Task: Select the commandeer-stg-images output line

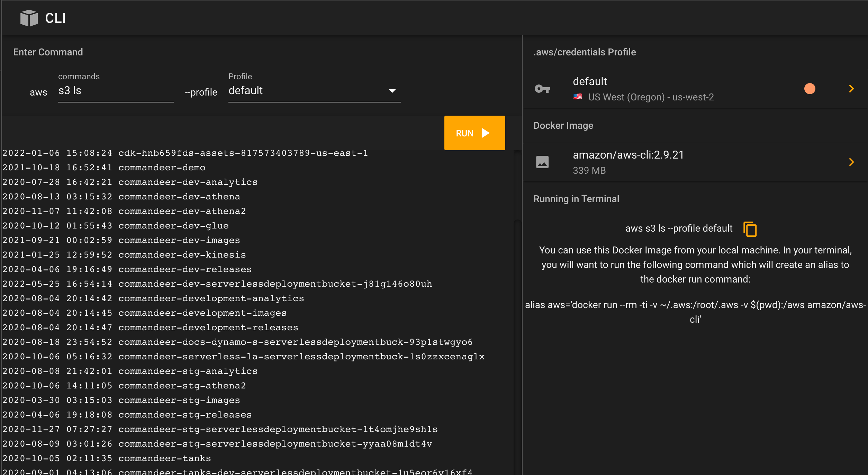Action: pos(121,400)
